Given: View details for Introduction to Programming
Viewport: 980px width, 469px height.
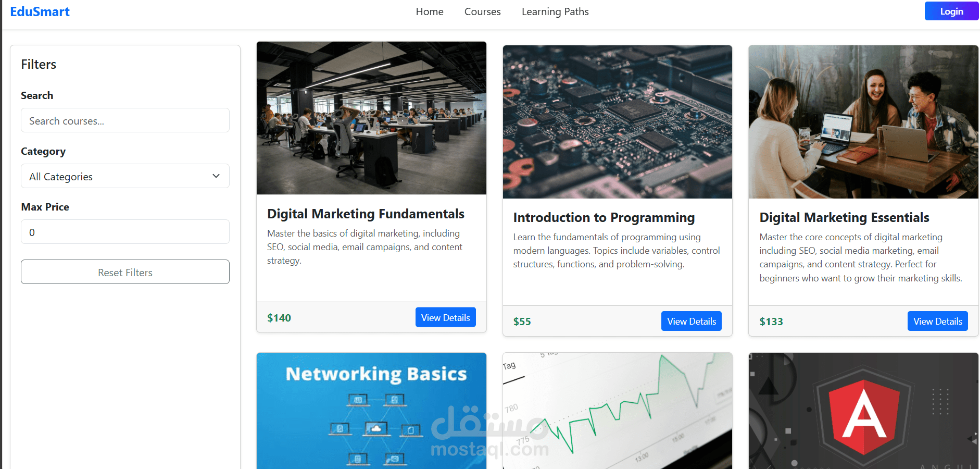Looking at the screenshot, I should point(692,321).
